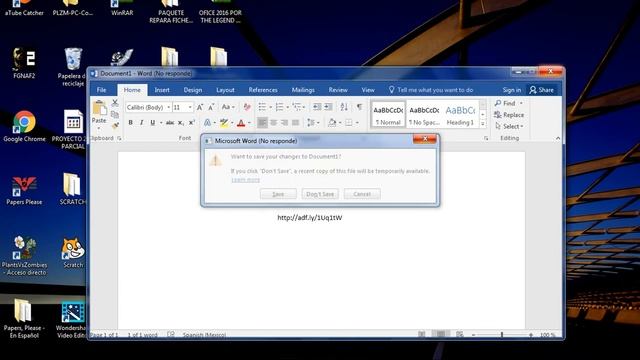The image size is (640, 360).
Task: Click the Don't Save button
Action: pos(320,194)
